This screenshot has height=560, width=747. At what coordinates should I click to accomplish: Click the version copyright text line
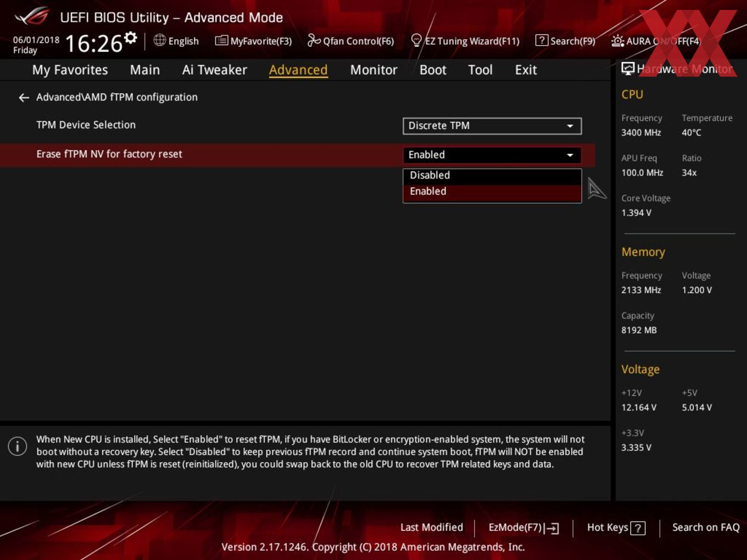tap(373, 547)
